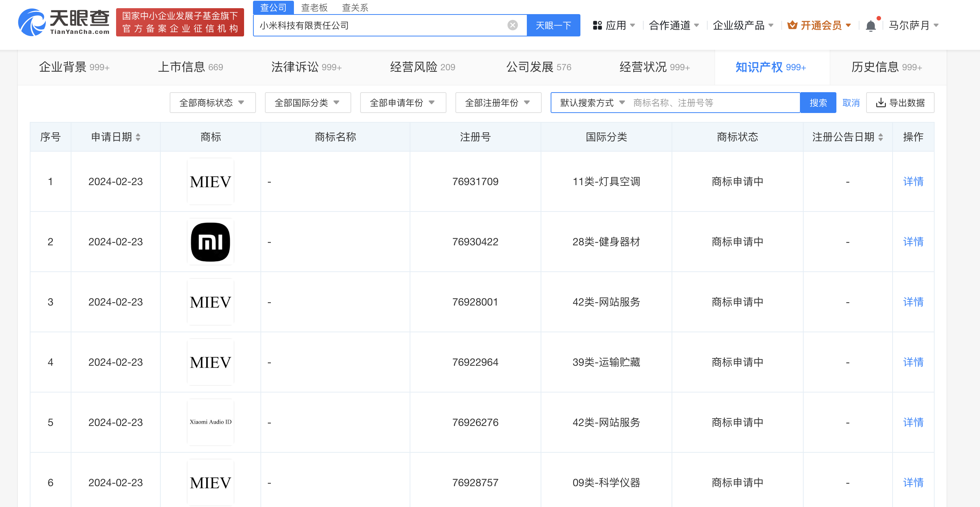Open 企业背景 section tab
The width and height of the screenshot is (980, 507).
(x=74, y=67)
